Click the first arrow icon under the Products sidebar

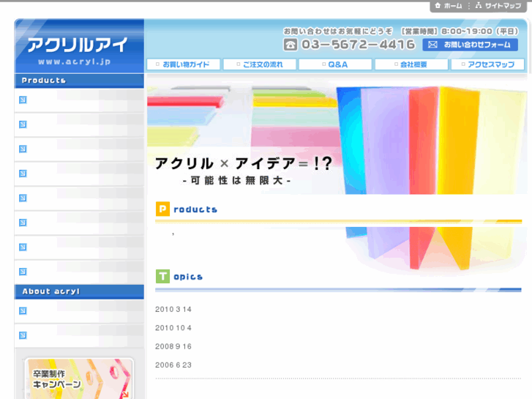coord(23,100)
